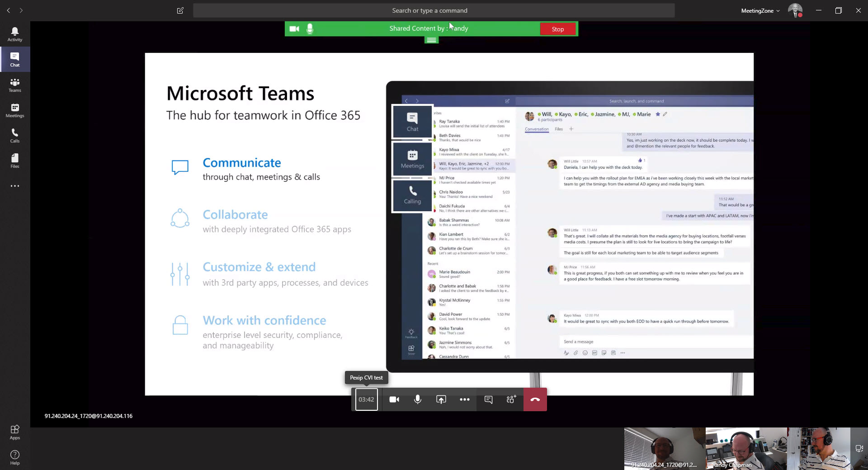Open Calls in the left sidebar

tap(15, 135)
